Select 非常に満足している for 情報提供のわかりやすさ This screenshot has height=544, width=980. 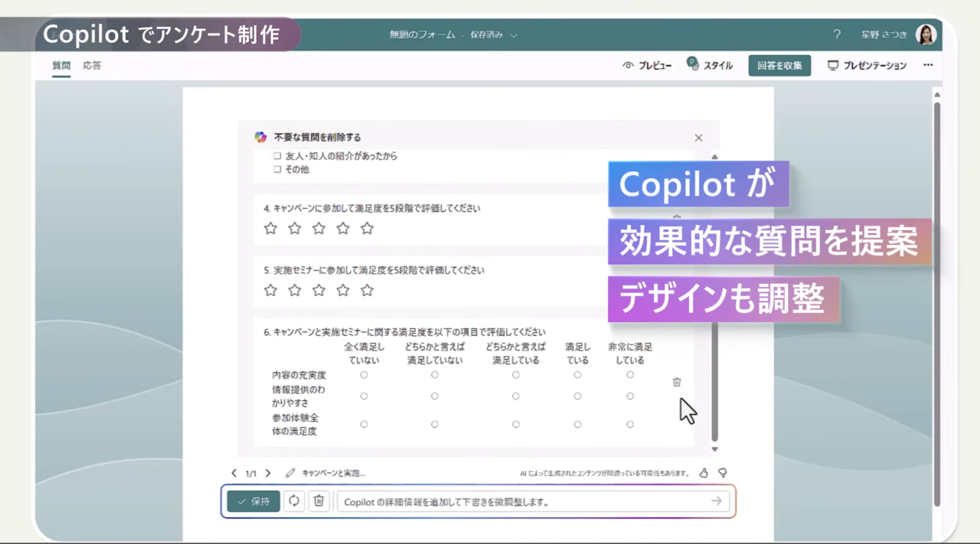630,396
